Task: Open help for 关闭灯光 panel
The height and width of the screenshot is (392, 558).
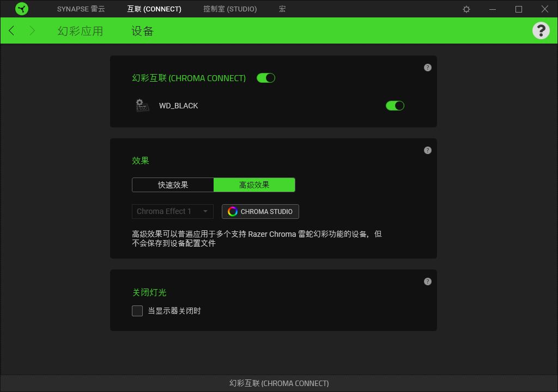Action: click(428, 281)
